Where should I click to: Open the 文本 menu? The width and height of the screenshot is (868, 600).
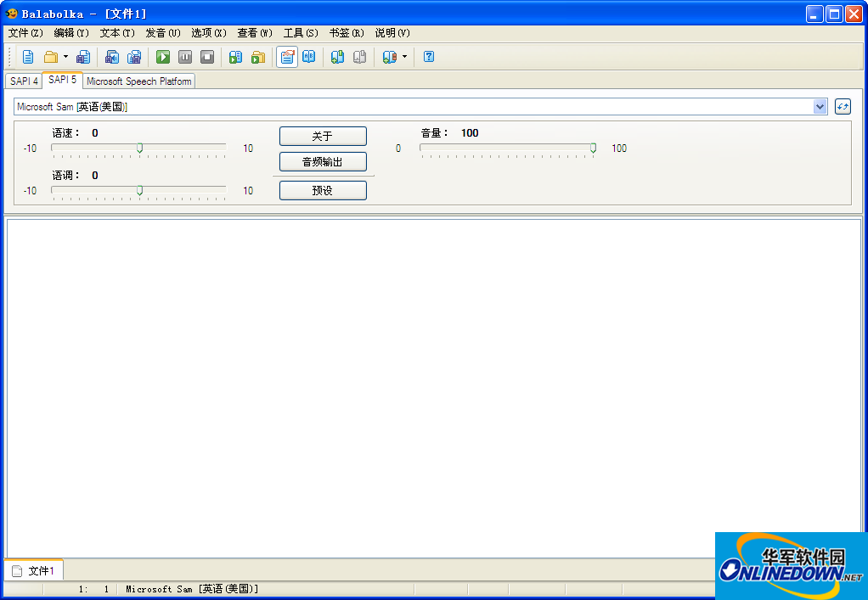[x=117, y=33]
